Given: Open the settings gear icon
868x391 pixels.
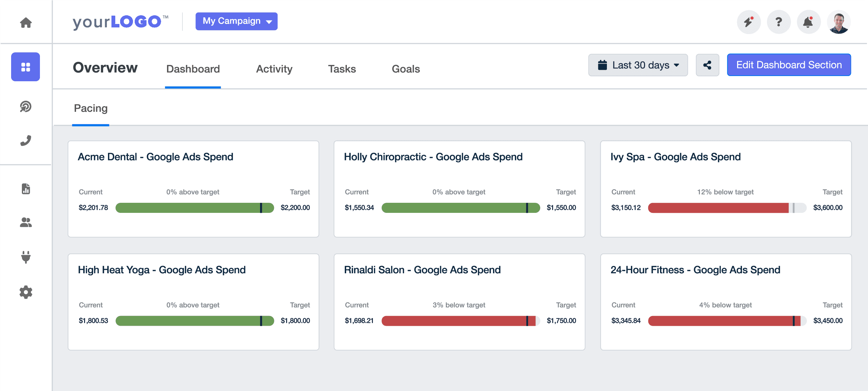Looking at the screenshot, I should pos(26,292).
